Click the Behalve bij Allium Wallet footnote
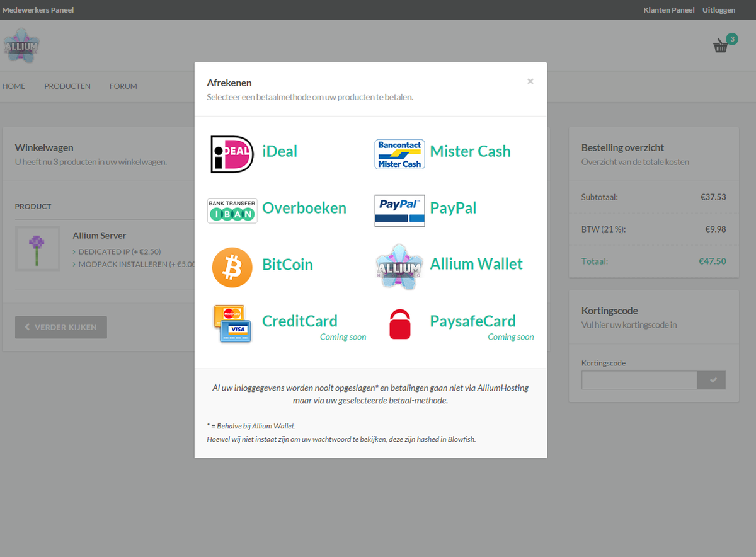 tap(251, 426)
